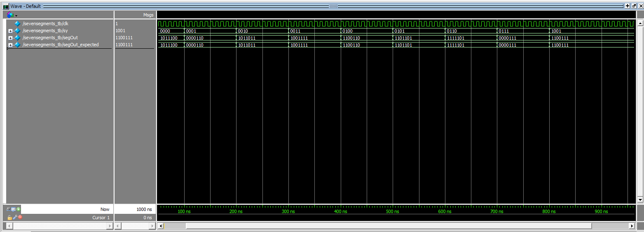
Task: Undock the Wave window
Action: [634, 6]
